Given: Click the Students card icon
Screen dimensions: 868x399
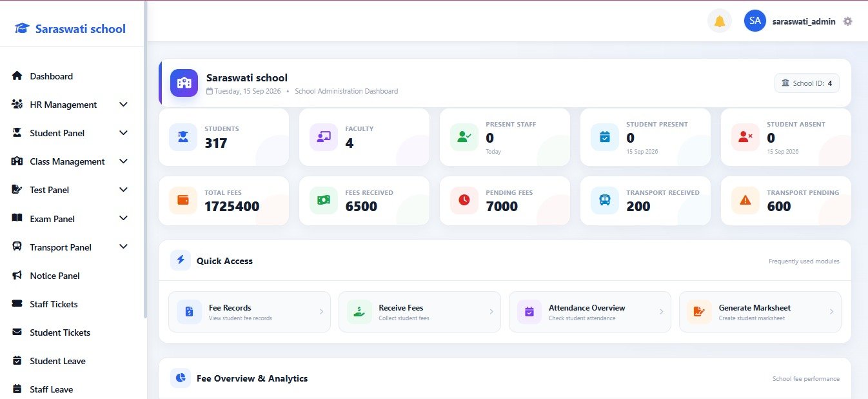Looking at the screenshot, I should coord(183,137).
